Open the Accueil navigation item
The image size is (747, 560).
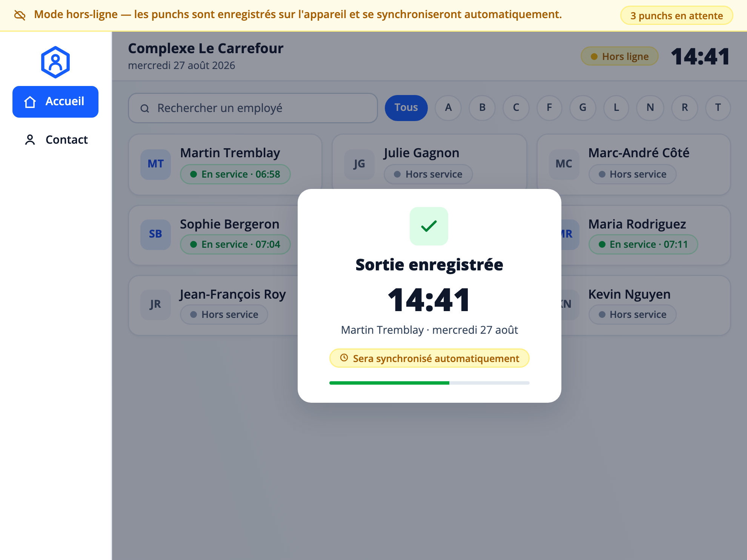[x=55, y=102]
